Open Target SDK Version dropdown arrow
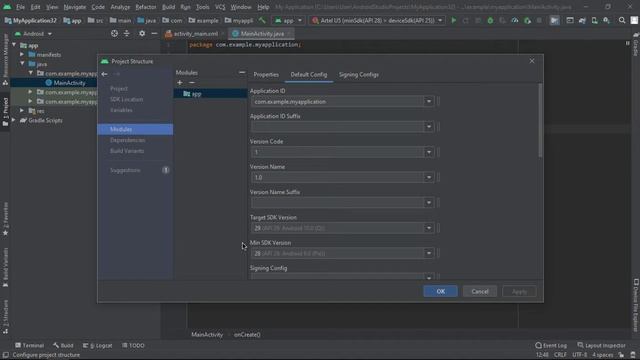This screenshot has height=360, width=640. tap(429, 228)
